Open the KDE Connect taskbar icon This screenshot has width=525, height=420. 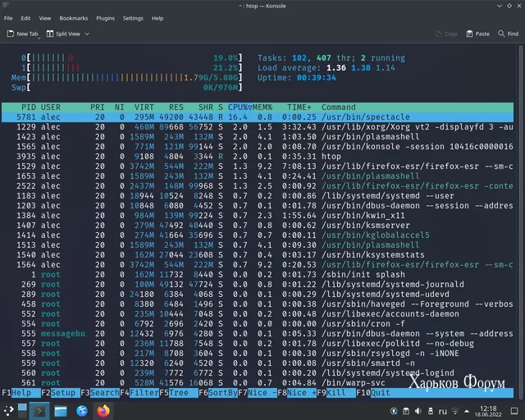(x=83, y=411)
